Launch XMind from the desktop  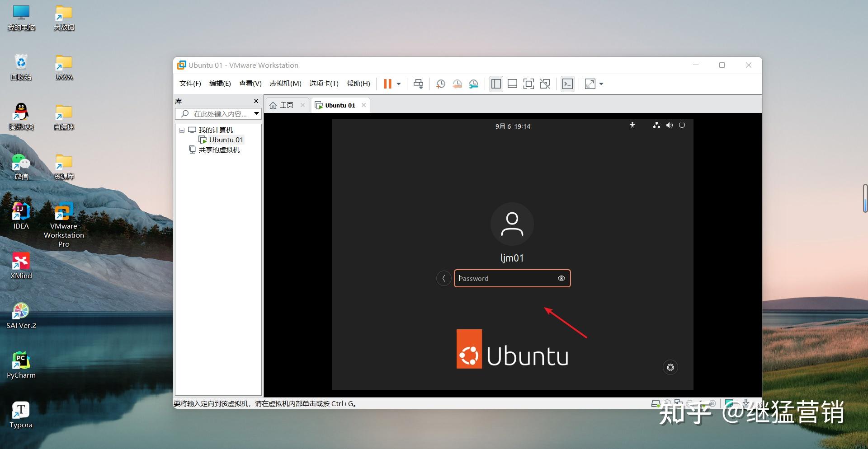(21, 267)
